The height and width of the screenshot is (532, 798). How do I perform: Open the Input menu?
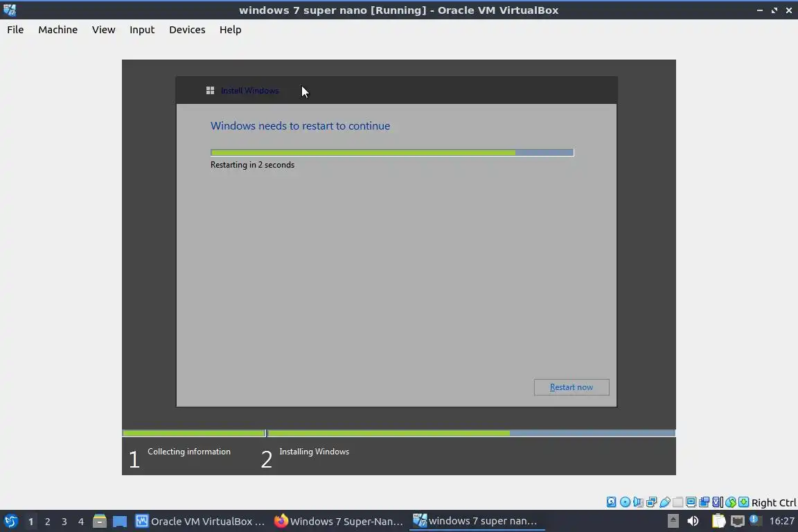point(142,30)
